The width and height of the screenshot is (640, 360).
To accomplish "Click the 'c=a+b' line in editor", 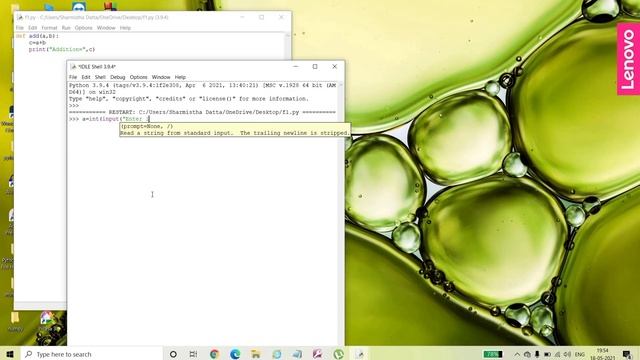I will [x=37, y=42].
